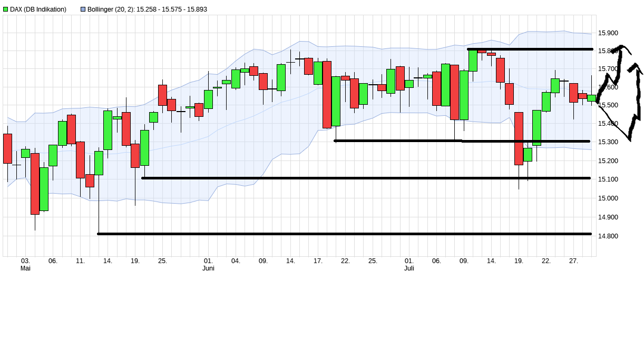This screenshot has height=341, width=644.
Task: Click the '27.' date axis label
Action: pos(573,260)
